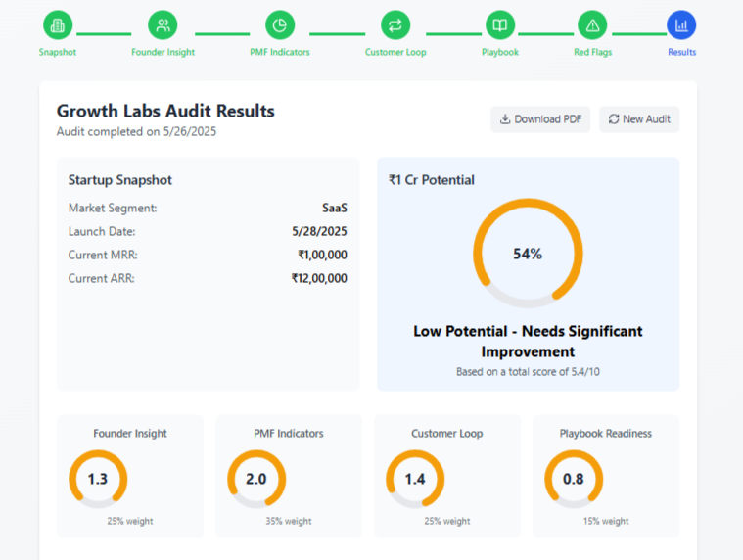Viewport: 743px width, 560px height.
Task: Switch to the Customer Loop step label
Action: tap(395, 52)
